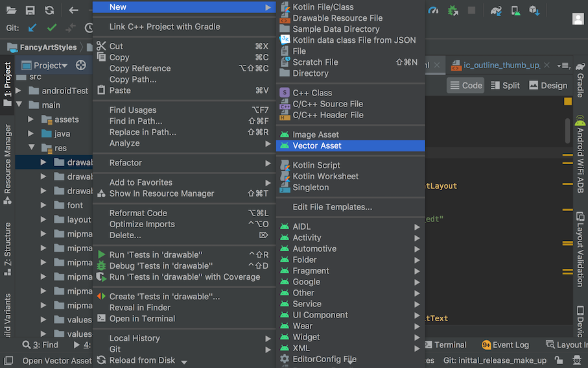
Task: Click the user account avatar icon
Action: (578, 19)
